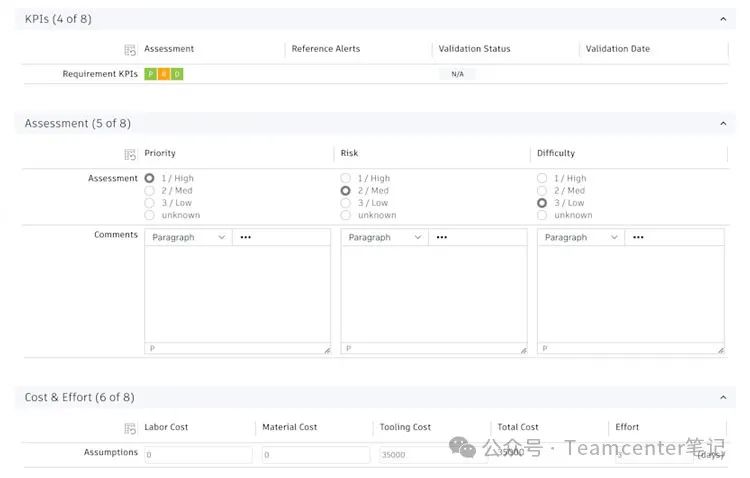
Task: Open Paragraph dropdown in Priority comments
Action: (x=188, y=238)
